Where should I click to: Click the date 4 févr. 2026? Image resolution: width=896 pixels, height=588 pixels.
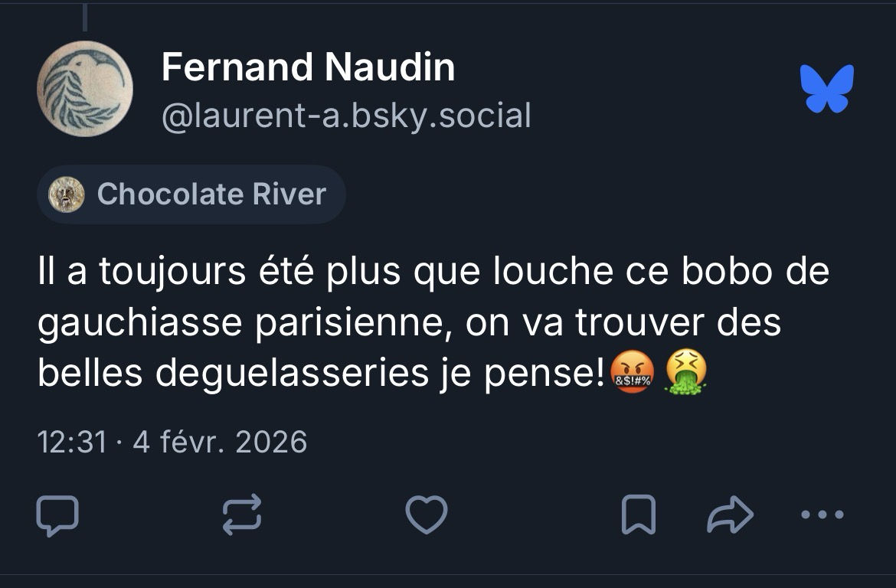point(220,443)
